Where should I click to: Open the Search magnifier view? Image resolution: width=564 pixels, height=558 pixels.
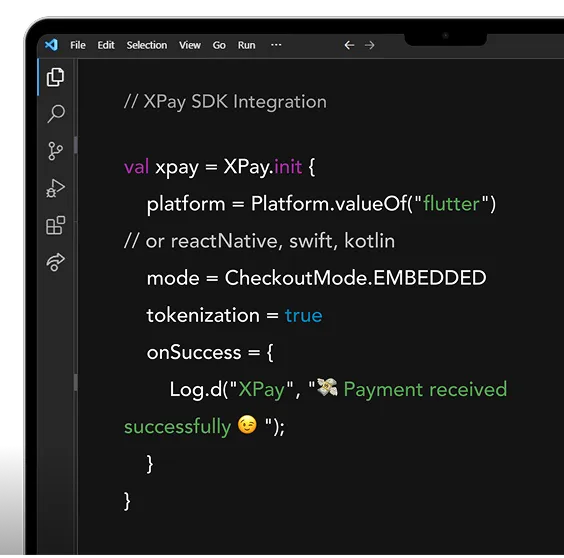(56, 114)
